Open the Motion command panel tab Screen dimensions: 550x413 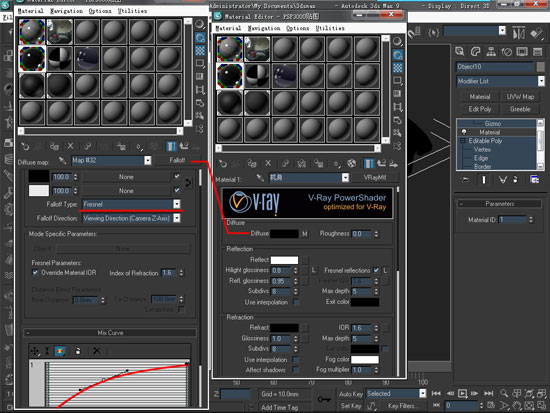(x=507, y=52)
